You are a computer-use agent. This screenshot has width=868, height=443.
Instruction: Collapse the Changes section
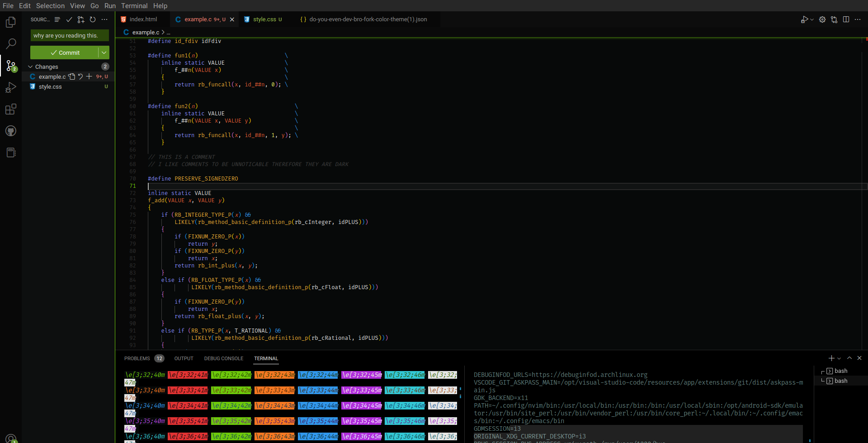click(x=30, y=67)
